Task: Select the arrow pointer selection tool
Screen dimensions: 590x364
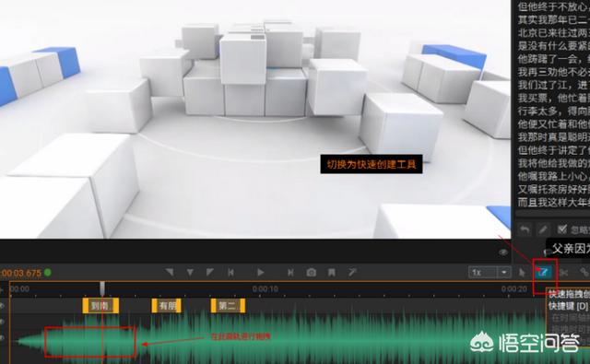Action: (522, 272)
